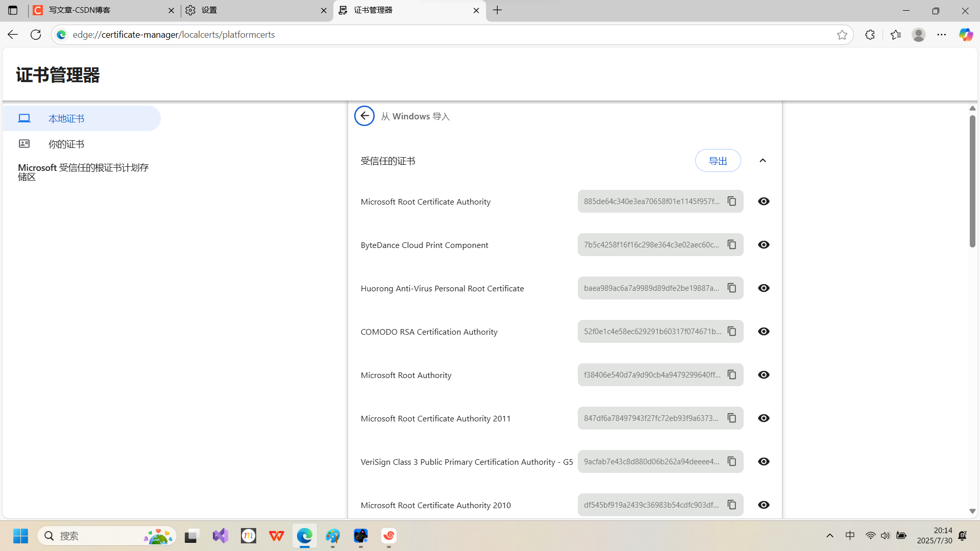View COMODO RSA Certification Authority via eye icon
980x551 pixels.
point(764,332)
